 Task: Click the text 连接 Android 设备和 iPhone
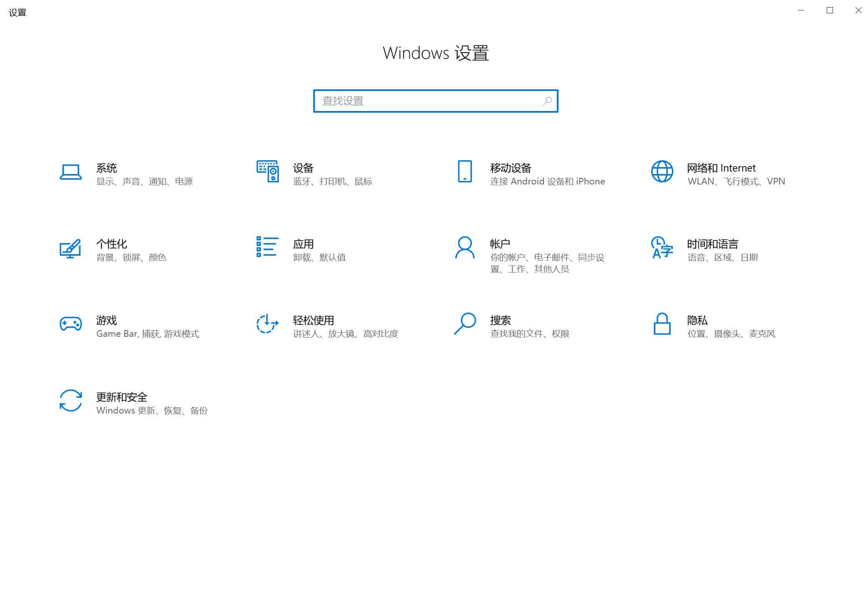(547, 182)
